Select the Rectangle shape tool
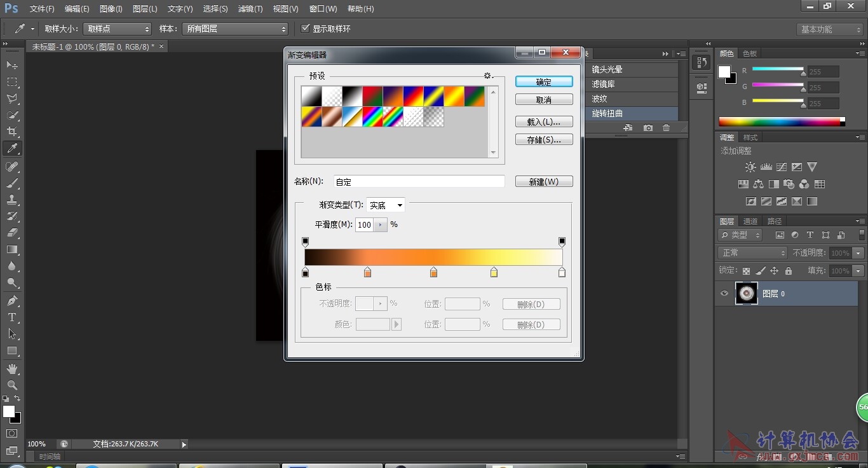 pyautogui.click(x=12, y=350)
